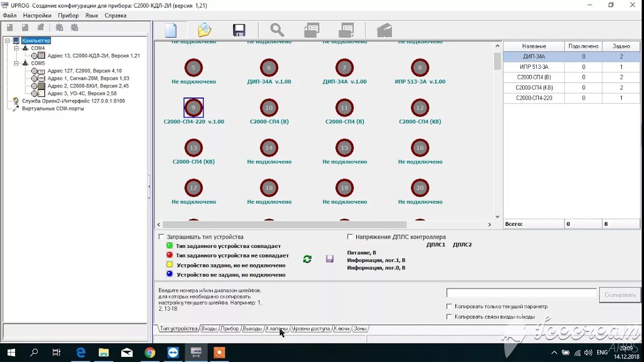This screenshot has width=644, height=362.
Task: Open the Прибор menu
Action: (68, 16)
